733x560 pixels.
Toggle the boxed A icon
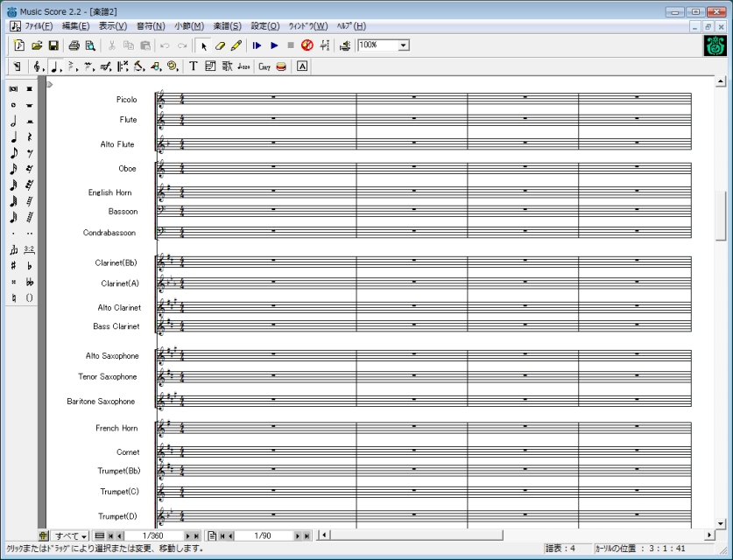302,66
